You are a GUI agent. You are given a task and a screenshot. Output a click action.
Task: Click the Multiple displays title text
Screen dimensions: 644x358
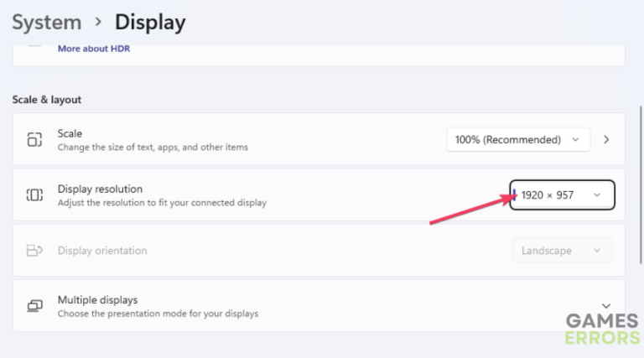pyautogui.click(x=97, y=299)
